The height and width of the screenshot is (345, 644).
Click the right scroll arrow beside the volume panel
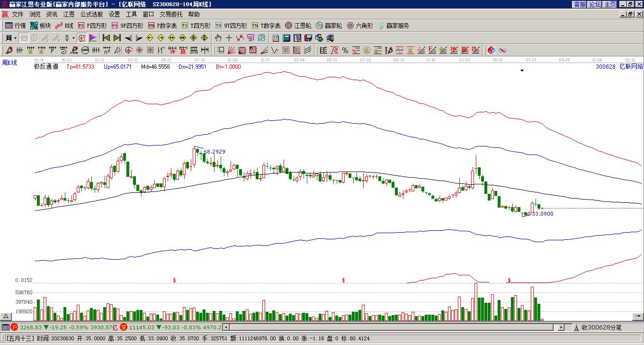pyautogui.click(x=637, y=316)
